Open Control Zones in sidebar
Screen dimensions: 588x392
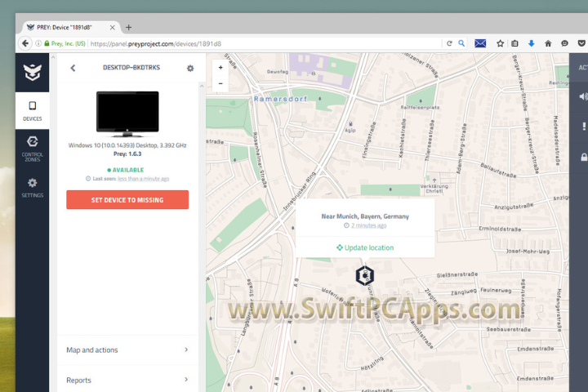pos(32,147)
